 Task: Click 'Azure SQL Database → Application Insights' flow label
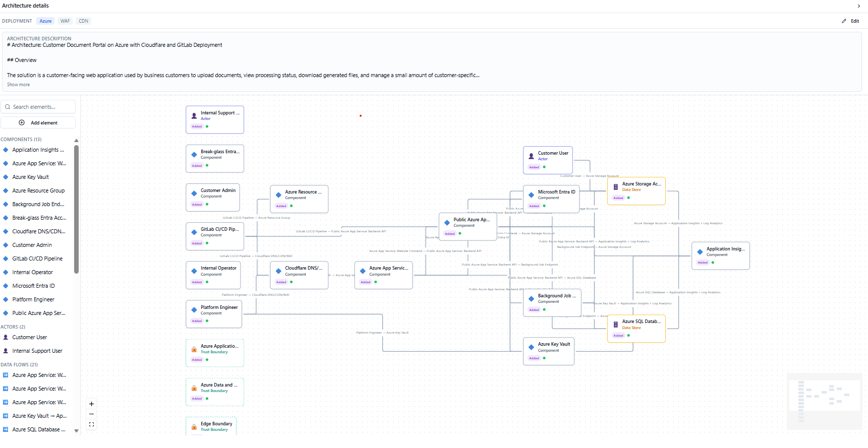(x=678, y=292)
